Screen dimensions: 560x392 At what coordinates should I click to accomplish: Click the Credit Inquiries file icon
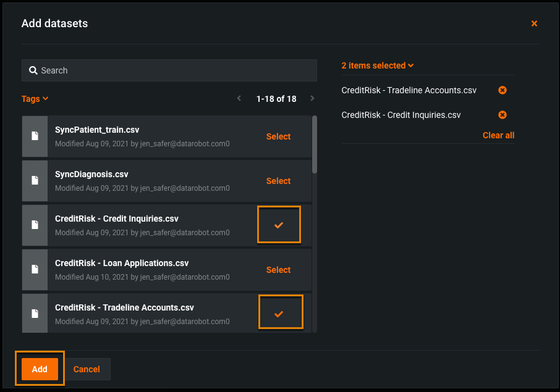coord(35,225)
